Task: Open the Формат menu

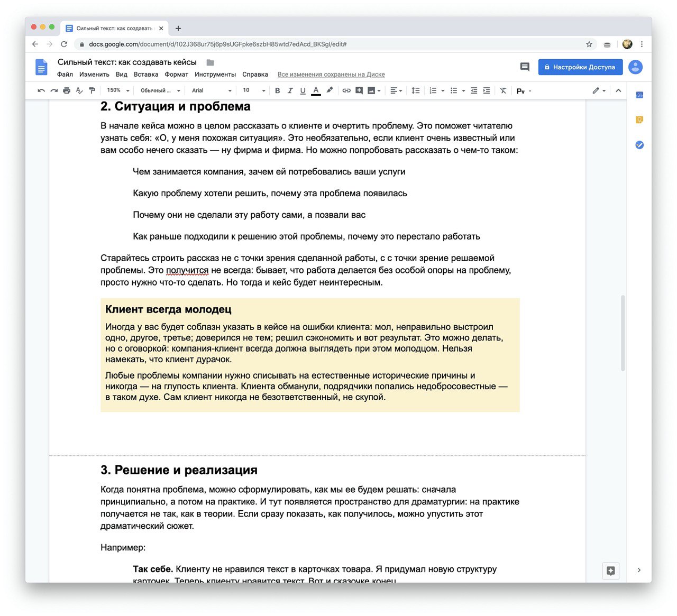Action: click(177, 75)
